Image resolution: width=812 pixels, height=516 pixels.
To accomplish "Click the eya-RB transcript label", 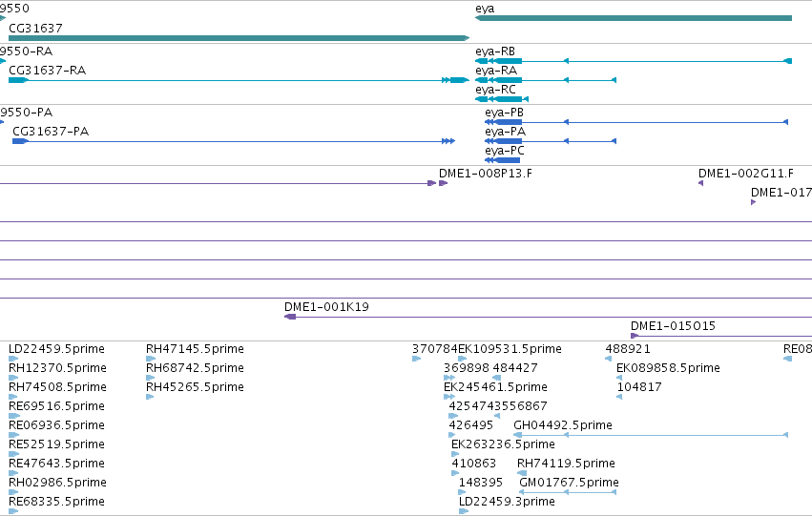I will pyautogui.click(x=495, y=52).
